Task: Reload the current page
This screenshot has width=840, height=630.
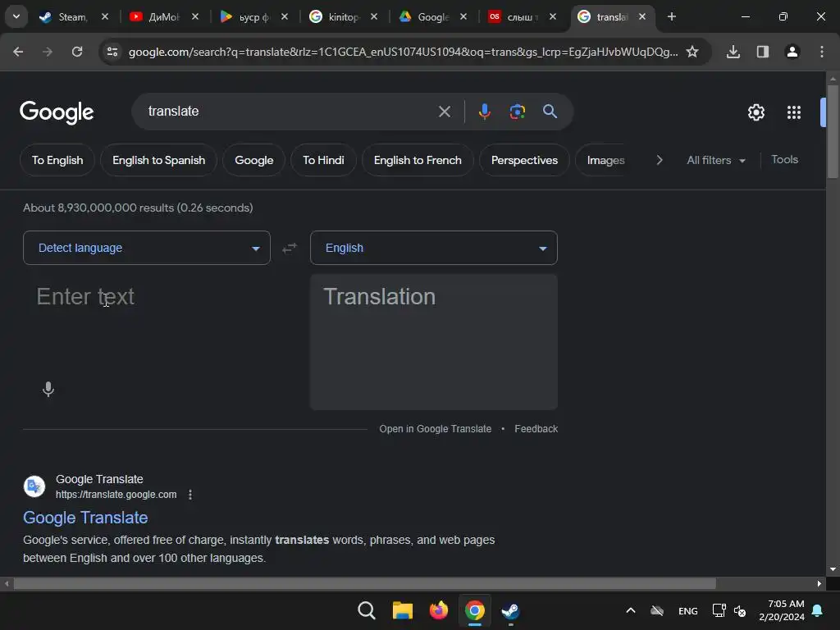Action: point(77,52)
